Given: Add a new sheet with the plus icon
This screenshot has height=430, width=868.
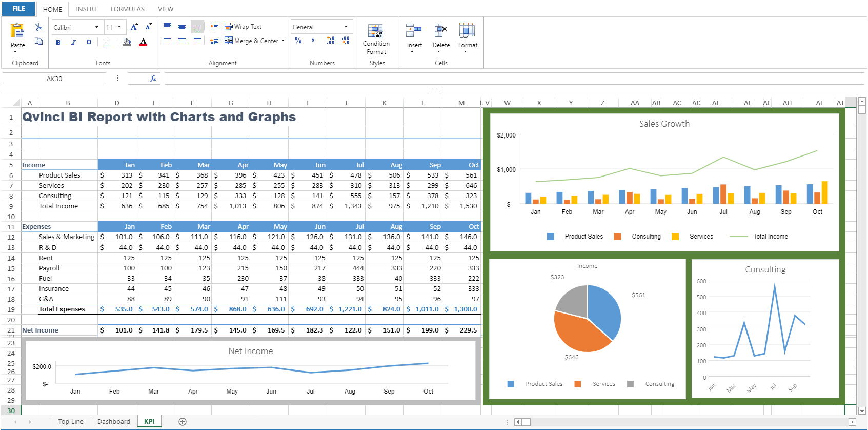Looking at the screenshot, I should point(183,422).
